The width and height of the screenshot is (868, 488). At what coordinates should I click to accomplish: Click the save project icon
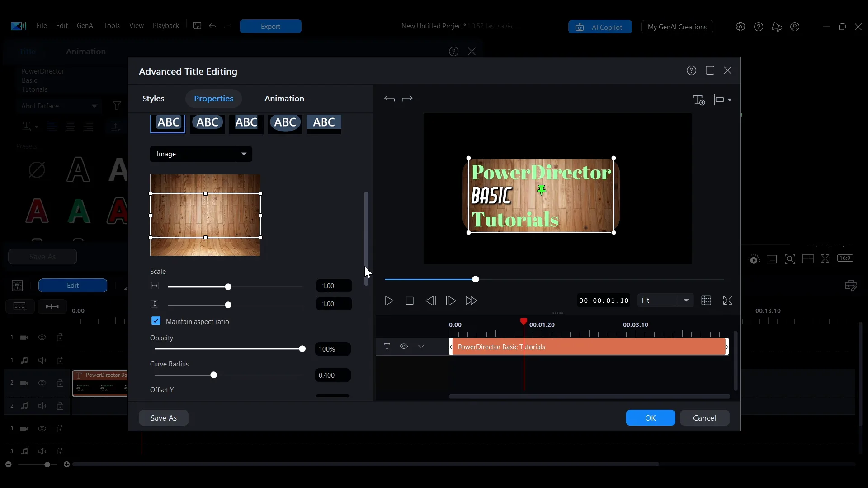[x=197, y=26]
